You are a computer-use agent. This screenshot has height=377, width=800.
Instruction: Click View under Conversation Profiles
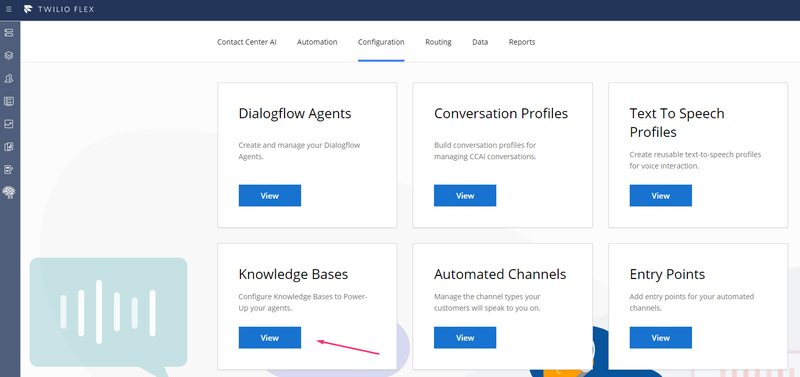465,195
